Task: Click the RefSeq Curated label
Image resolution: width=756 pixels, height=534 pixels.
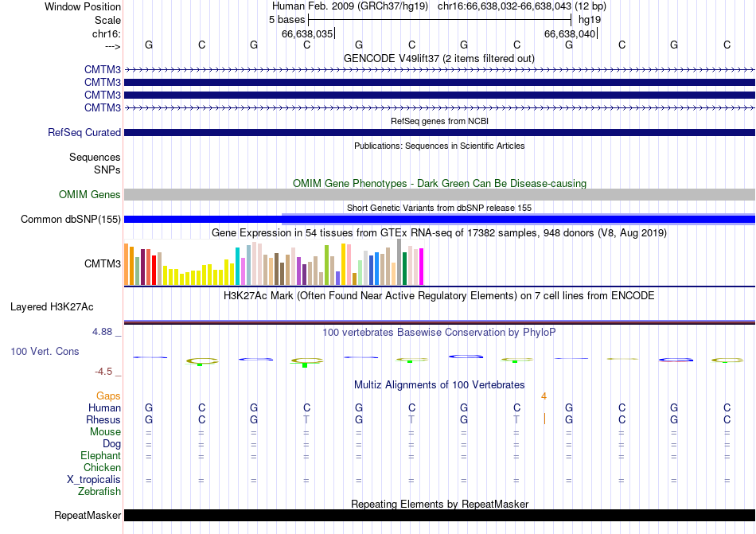Action: [x=84, y=133]
